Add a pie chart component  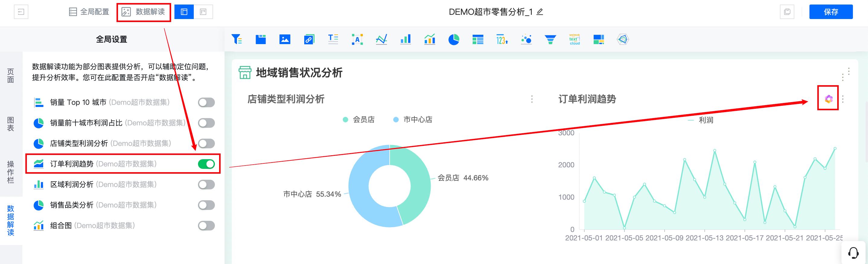pos(454,40)
